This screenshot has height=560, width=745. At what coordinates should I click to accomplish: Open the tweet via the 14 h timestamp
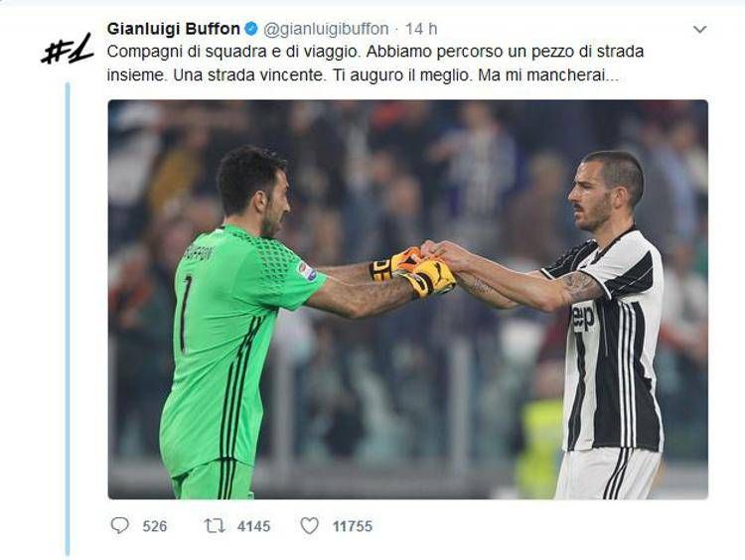point(421,29)
